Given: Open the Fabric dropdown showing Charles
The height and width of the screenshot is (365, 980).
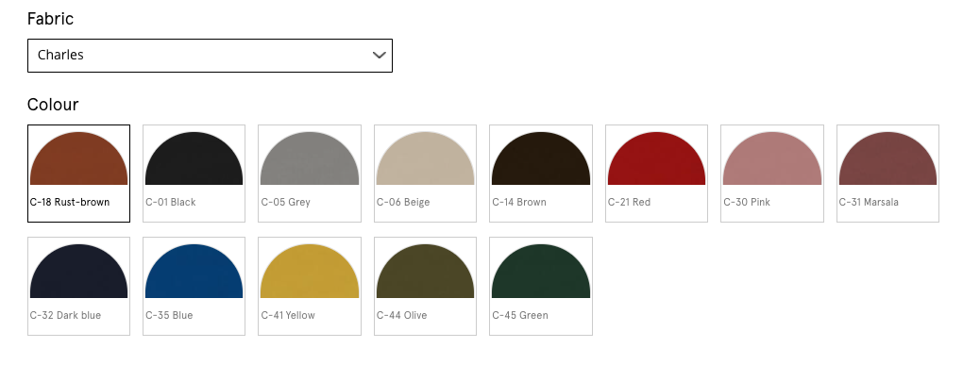Looking at the screenshot, I should 210,56.
